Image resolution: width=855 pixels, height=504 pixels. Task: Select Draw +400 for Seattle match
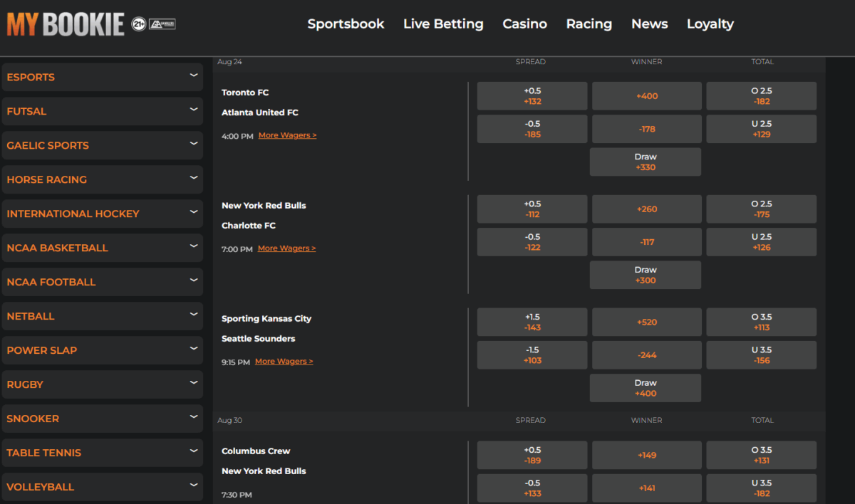[x=646, y=388]
